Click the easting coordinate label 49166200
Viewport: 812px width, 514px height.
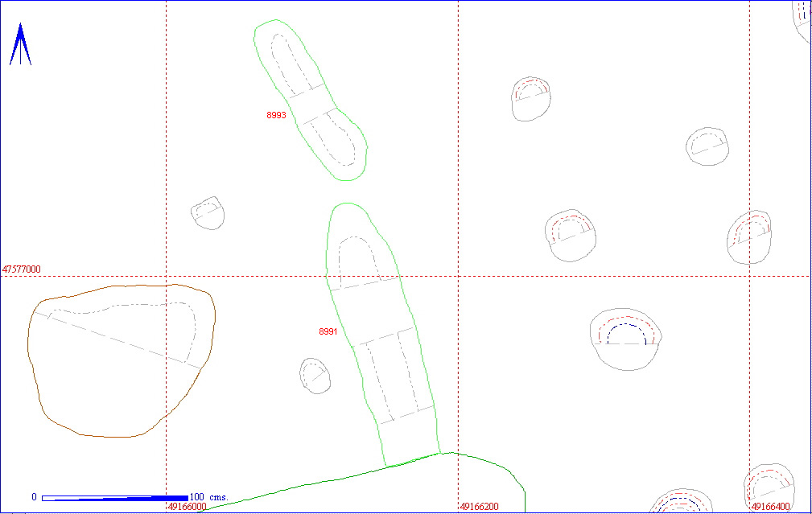click(479, 506)
